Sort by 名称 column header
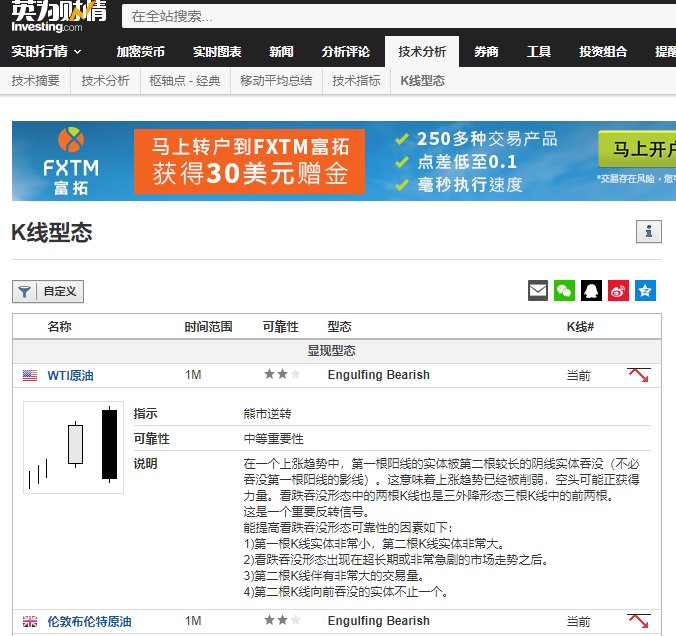Screen dimensions: 676x636 59,327
